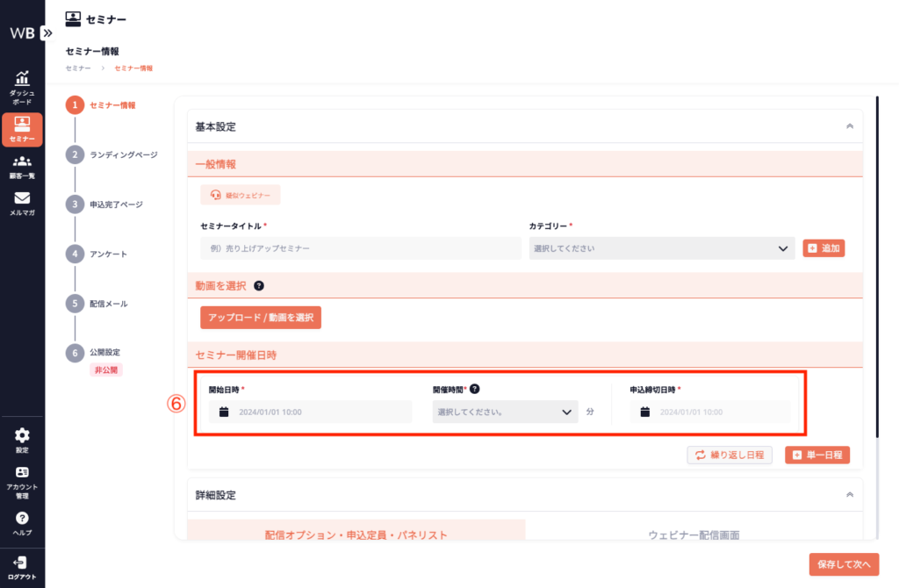
Task: Select the Customer List sidebar icon
Action: (22, 167)
